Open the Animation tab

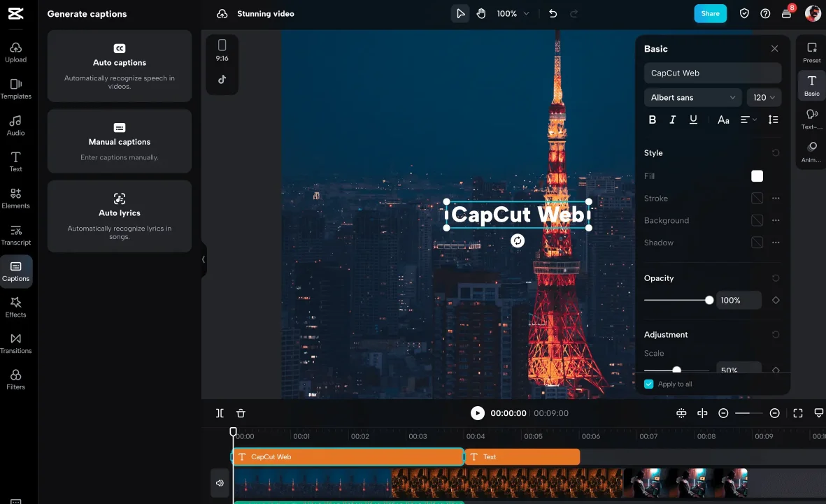coord(812,152)
